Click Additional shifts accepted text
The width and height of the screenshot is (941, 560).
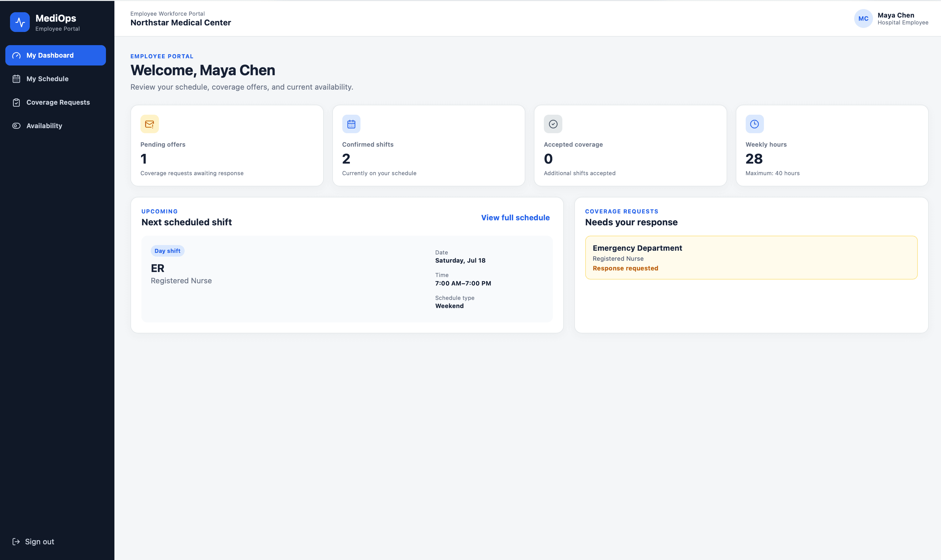click(579, 173)
